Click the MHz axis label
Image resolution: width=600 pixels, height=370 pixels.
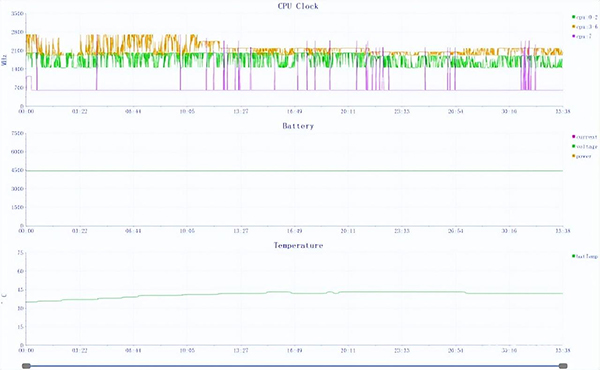point(5,60)
